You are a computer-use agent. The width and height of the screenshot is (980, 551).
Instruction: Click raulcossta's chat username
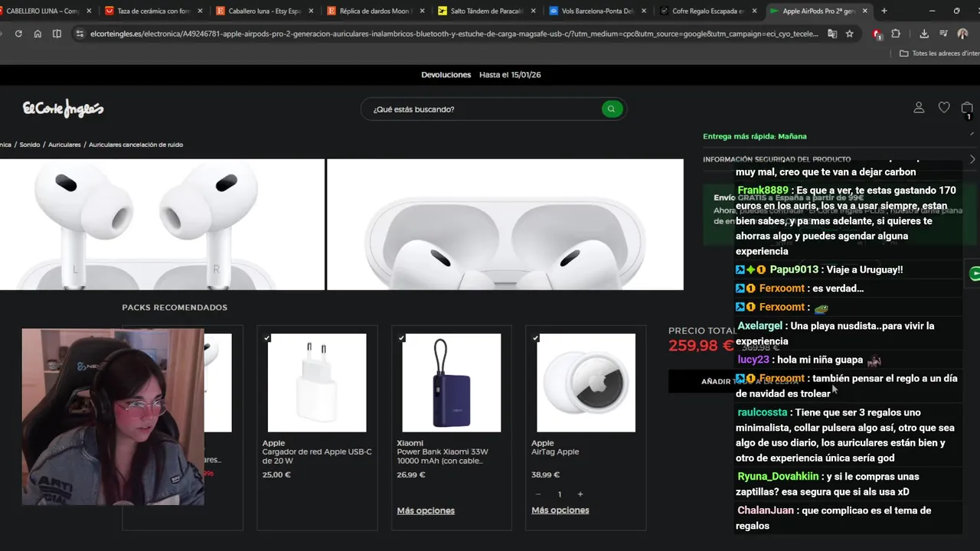click(x=762, y=412)
